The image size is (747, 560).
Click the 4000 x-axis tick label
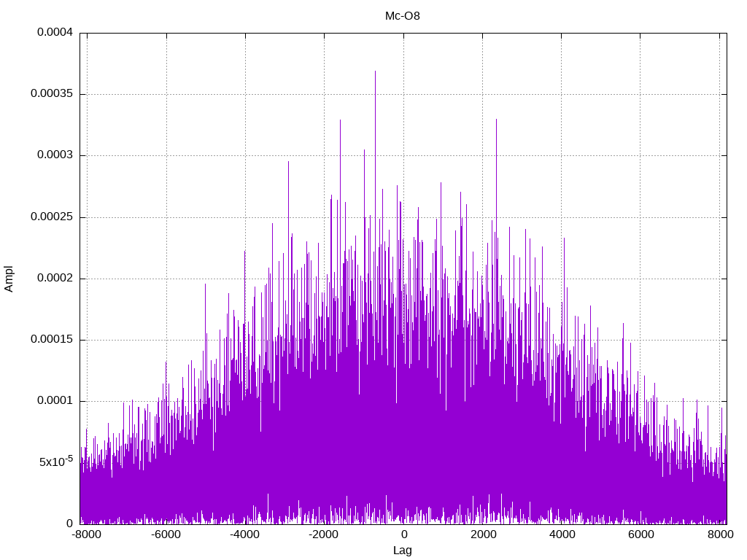(x=561, y=534)
